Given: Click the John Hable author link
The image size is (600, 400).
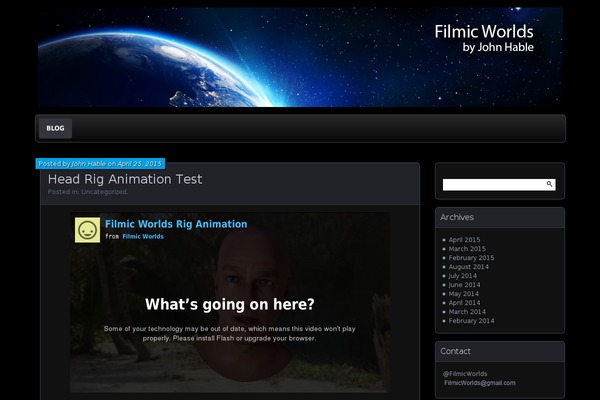Looking at the screenshot, I should click(88, 164).
